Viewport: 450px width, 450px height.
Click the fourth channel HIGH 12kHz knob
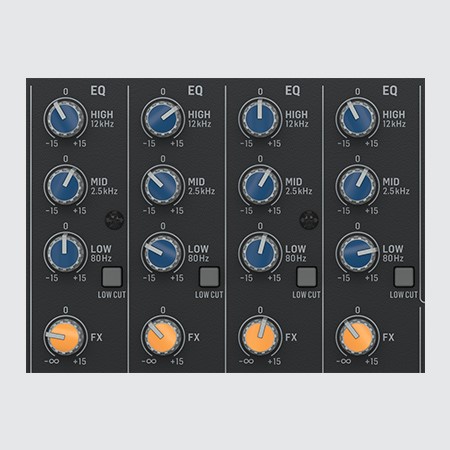pos(357,119)
